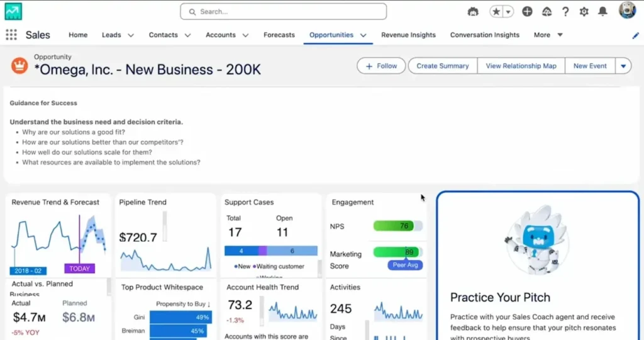This screenshot has height=340, width=644.
Task: Click the Open 11 cases value
Action: tap(282, 233)
